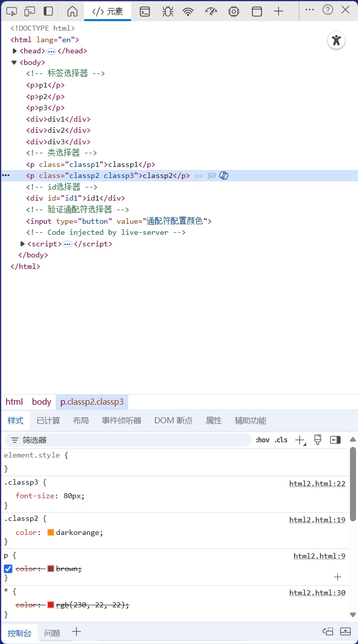
Task: Open the Sources debugger bug icon
Action: tap(168, 11)
